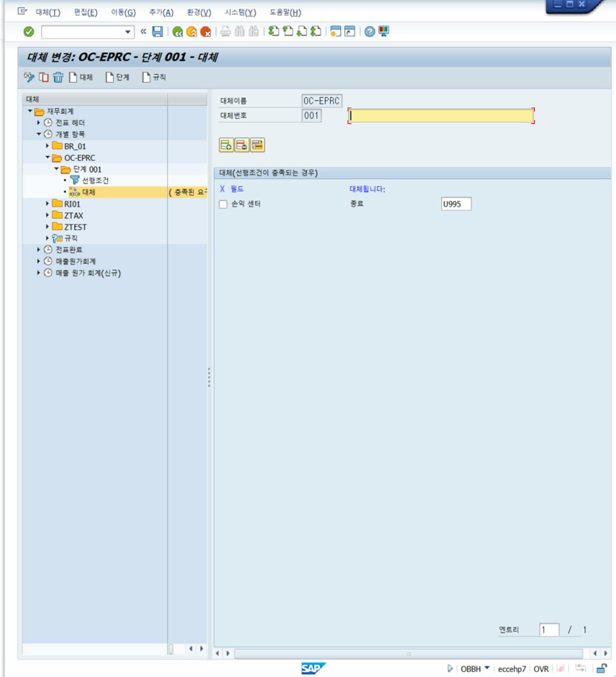Open help with the question mark icon

click(x=370, y=31)
